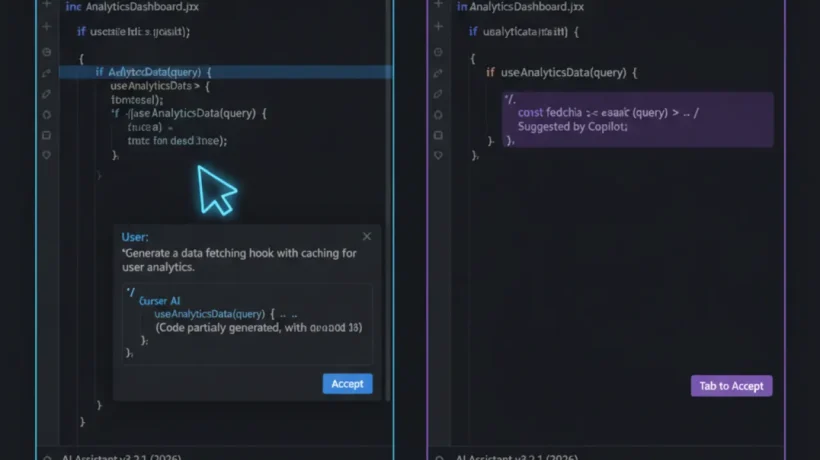Click the circle-with-dash icon in the right pane gutter
This screenshot has height=460, width=820.
(x=438, y=52)
